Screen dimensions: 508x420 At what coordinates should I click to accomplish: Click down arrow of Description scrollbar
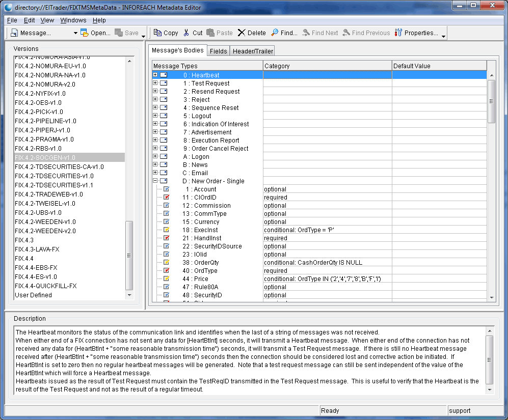[x=490, y=389]
